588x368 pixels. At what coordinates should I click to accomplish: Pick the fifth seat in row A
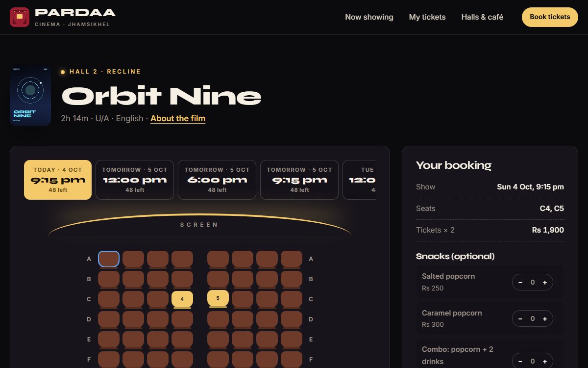(218, 259)
